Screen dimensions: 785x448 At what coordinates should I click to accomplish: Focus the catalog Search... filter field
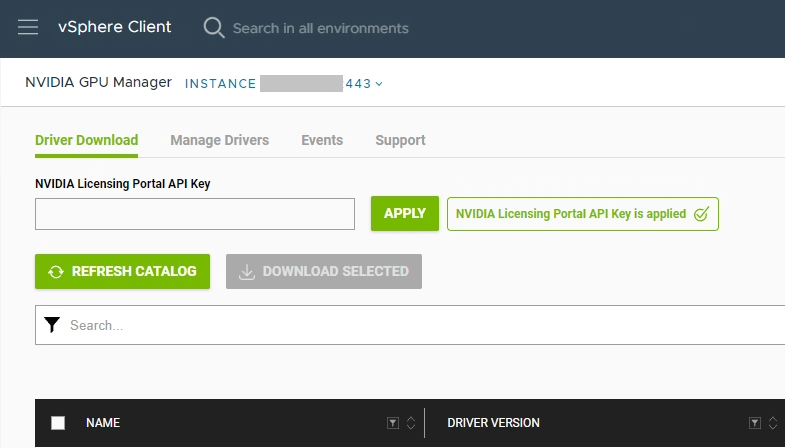coord(410,325)
